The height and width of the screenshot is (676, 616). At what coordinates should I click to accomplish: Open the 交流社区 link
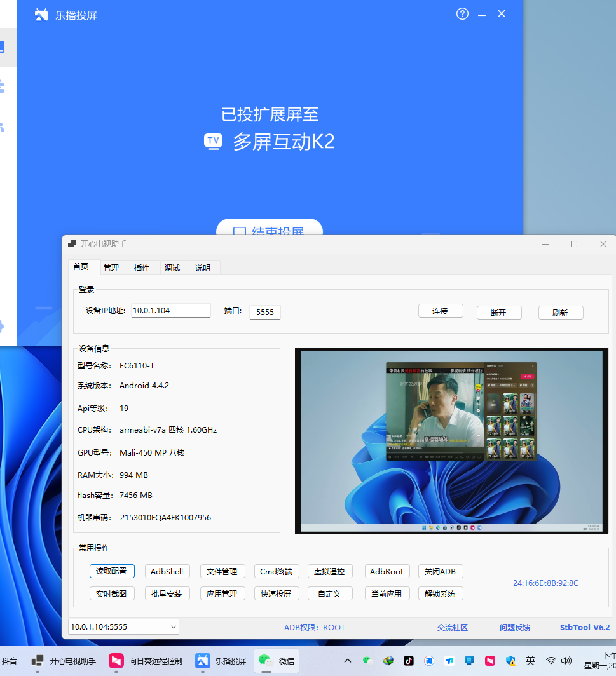(x=452, y=627)
